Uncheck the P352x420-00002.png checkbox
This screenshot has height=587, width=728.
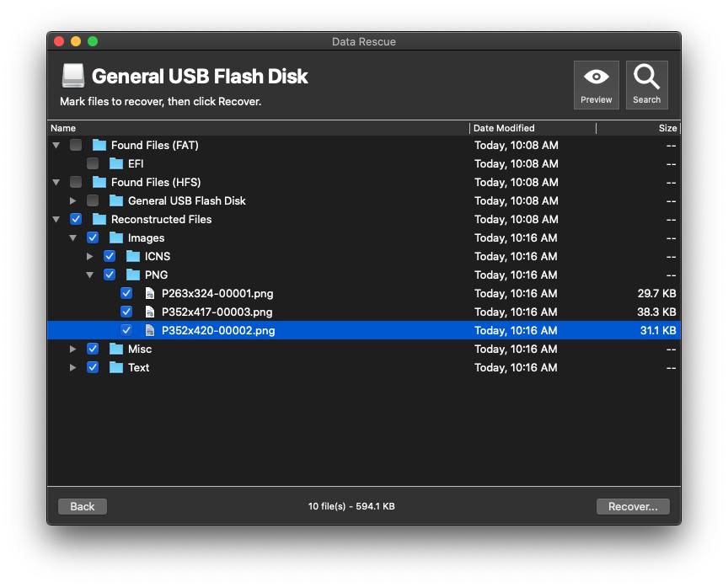point(126,331)
